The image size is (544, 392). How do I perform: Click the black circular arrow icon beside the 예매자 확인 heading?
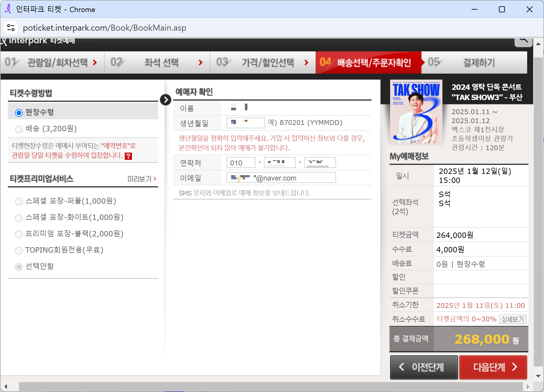[166, 100]
